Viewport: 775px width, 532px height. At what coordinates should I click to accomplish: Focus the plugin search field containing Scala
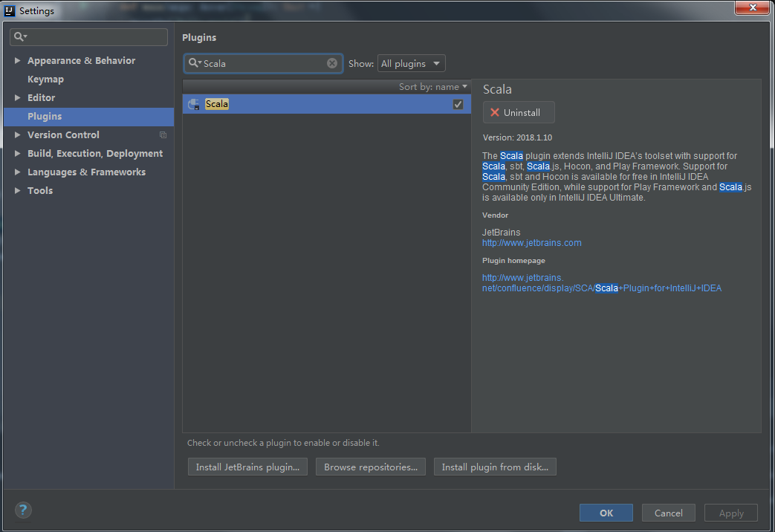pos(264,63)
